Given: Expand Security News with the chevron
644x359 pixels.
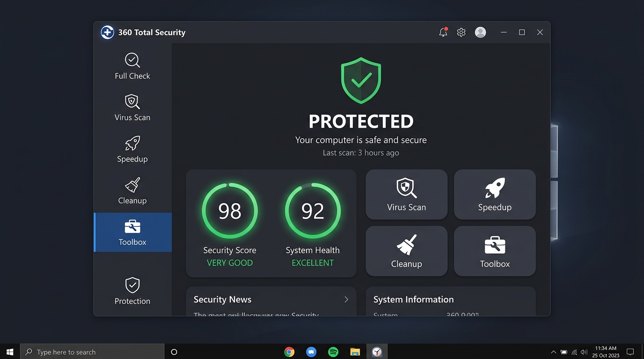Looking at the screenshot, I should pyautogui.click(x=346, y=300).
